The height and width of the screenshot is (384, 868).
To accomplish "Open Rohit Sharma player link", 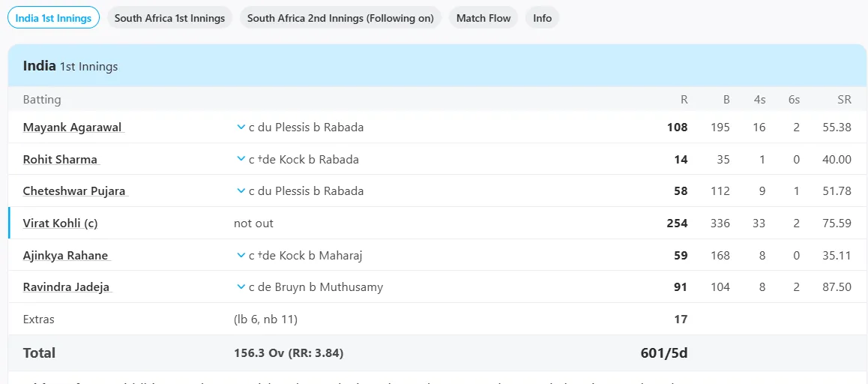I will pos(61,160).
